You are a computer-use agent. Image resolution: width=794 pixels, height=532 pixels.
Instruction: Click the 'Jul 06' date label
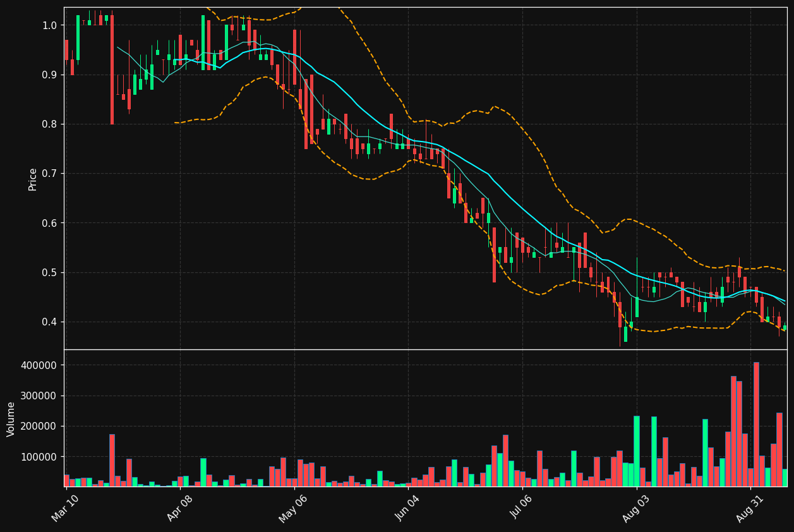pyautogui.click(x=522, y=508)
